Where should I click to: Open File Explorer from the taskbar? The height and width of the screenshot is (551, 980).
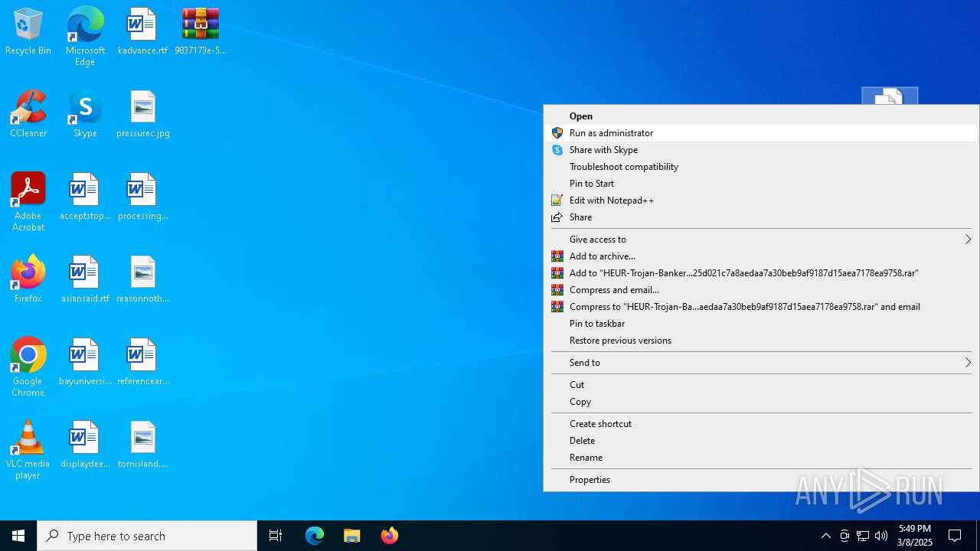(x=352, y=536)
